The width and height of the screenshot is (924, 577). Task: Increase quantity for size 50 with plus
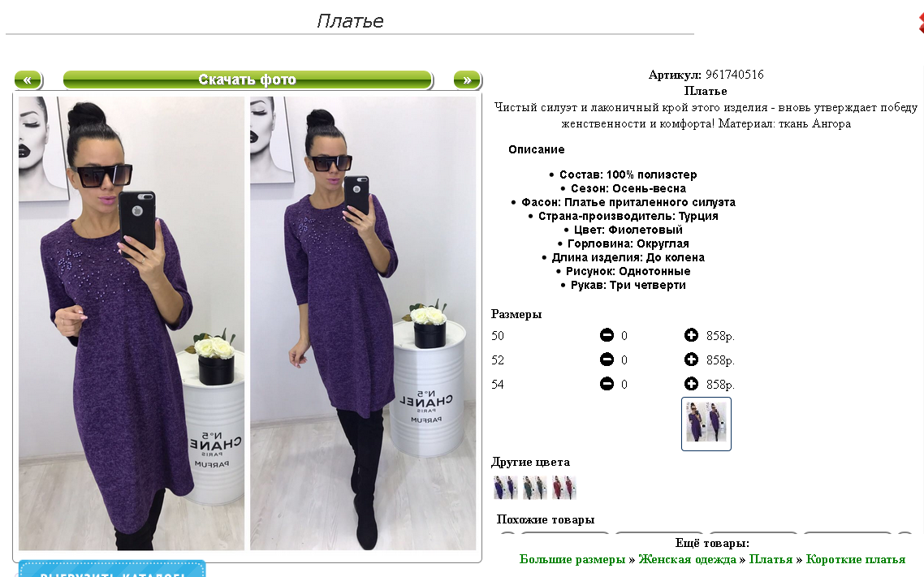click(x=691, y=335)
